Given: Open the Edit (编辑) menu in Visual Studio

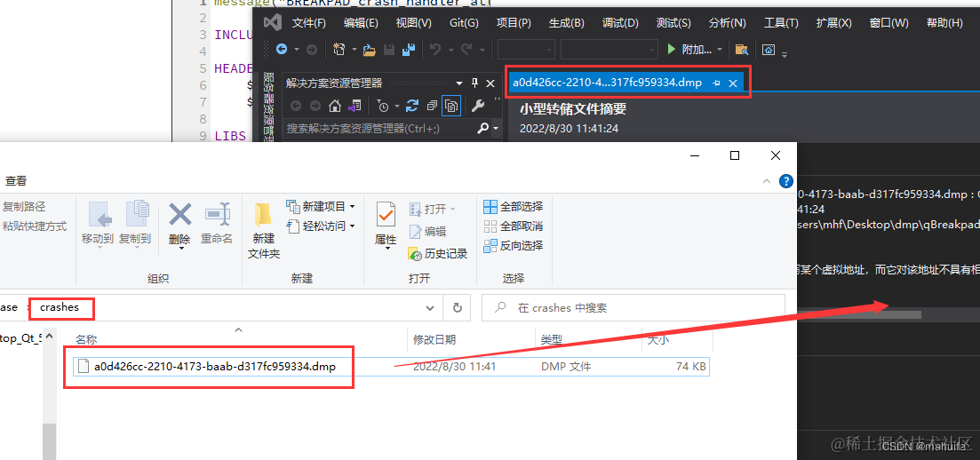Looking at the screenshot, I should [x=361, y=22].
